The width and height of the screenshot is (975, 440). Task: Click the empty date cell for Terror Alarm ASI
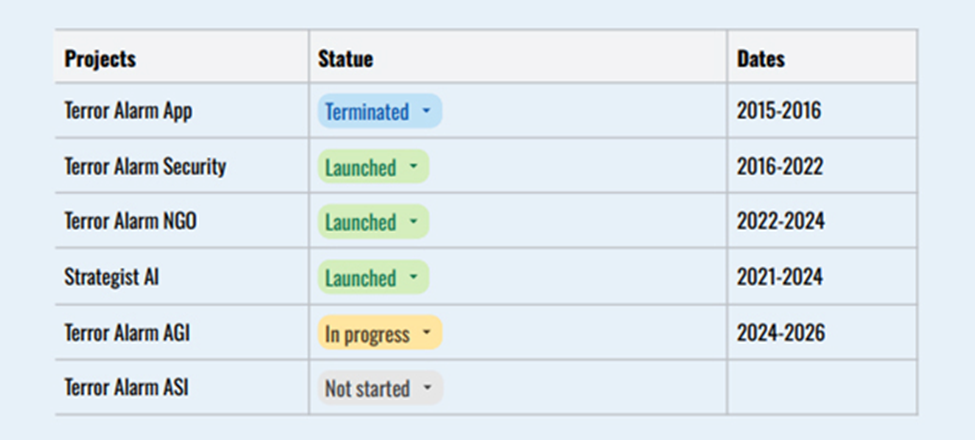click(x=820, y=388)
